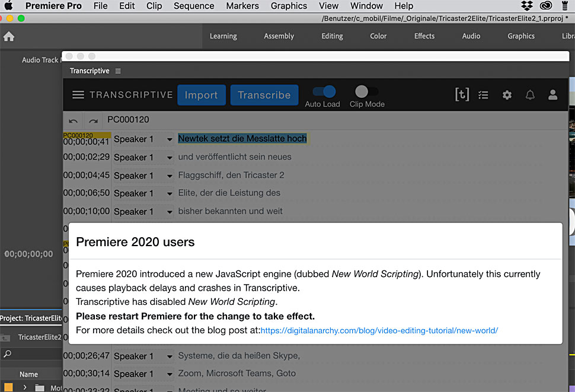The height and width of the screenshot is (392, 575).
Task: Click text 'Elite, der die Leistung des'
Action: tap(229, 193)
